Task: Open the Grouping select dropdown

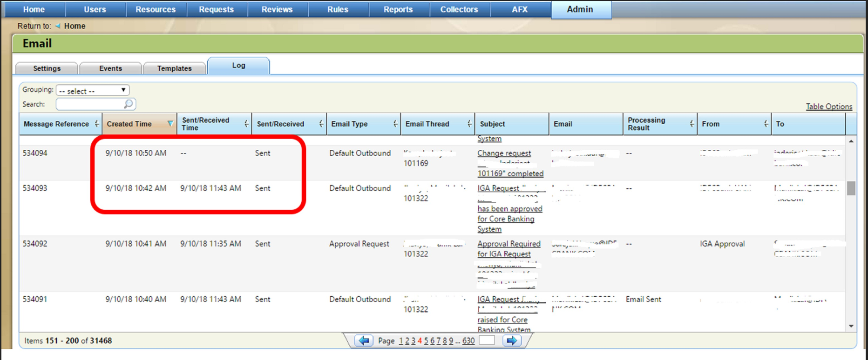Action: click(x=92, y=90)
